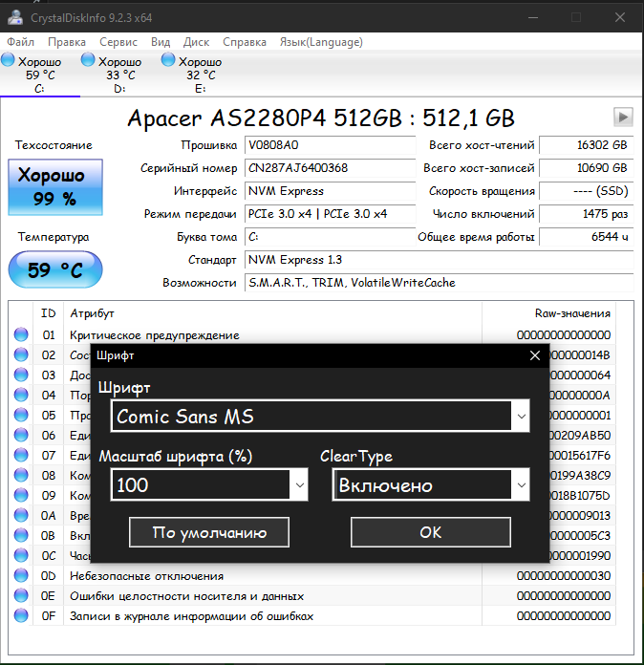Screen dimensions: 644x665
Task: Click status circle for attribute 0C
Action: tap(21, 555)
